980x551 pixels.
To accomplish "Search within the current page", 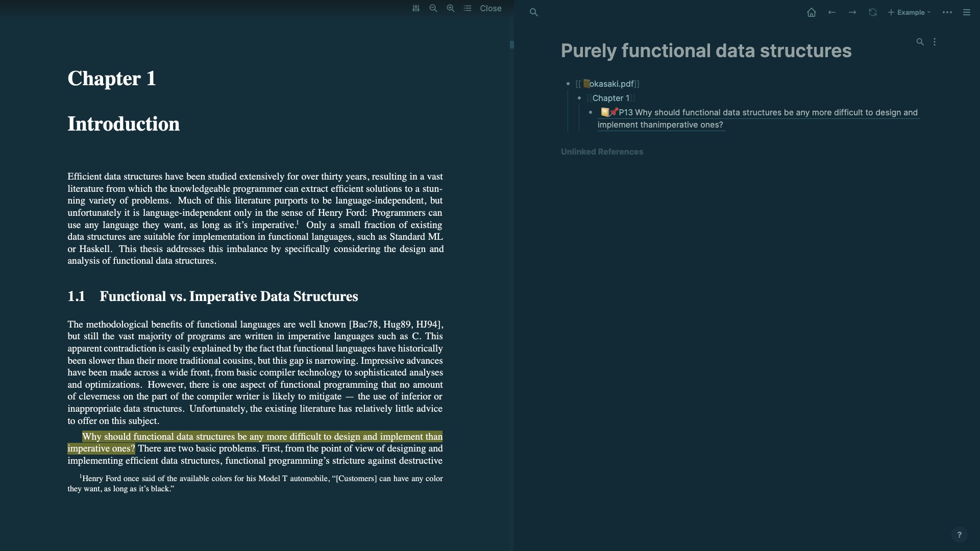I will click(x=920, y=42).
